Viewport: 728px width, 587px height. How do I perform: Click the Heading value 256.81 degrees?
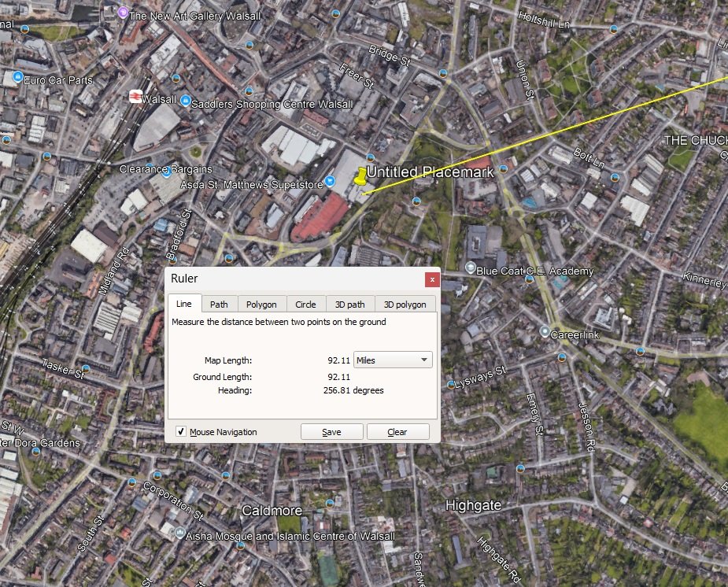tap(353, 390)
